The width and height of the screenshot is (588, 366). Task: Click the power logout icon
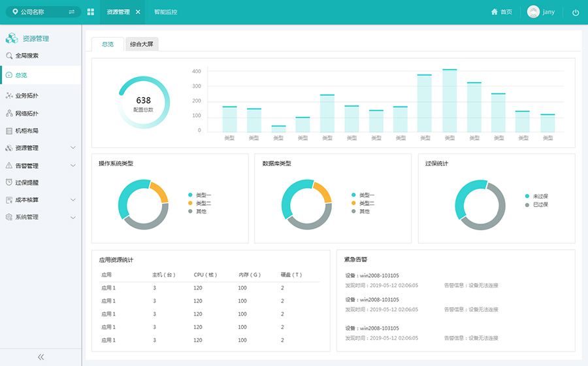click(x=576, y=12)
